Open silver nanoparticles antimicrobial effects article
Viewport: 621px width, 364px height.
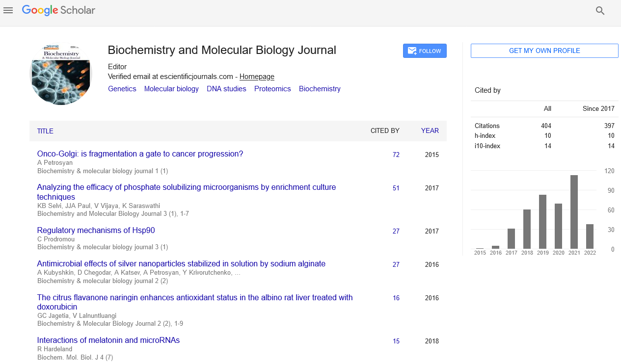coord(181,264)
